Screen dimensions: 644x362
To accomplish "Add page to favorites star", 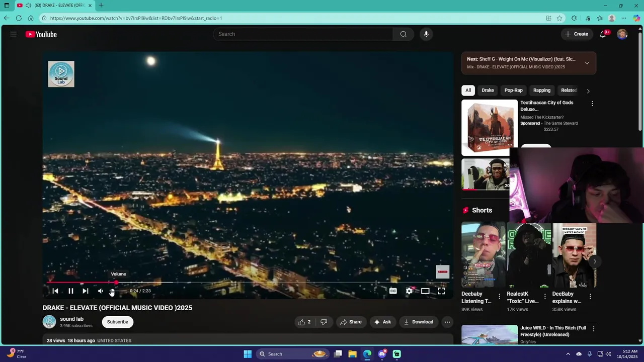I will (x=559, y=18).
